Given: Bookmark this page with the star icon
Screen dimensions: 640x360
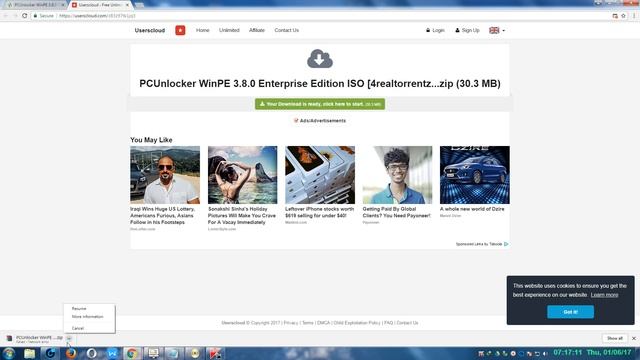Looking at the screenshot, I should pos(623,16).
